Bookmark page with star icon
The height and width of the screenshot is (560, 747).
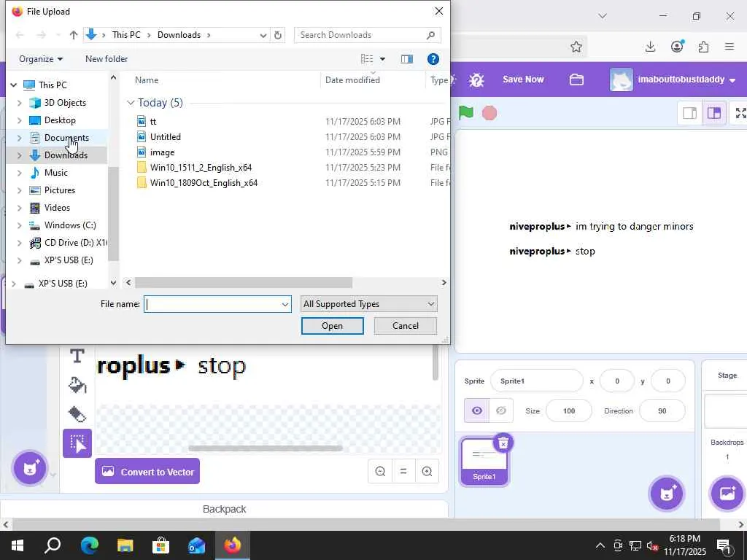576,47
